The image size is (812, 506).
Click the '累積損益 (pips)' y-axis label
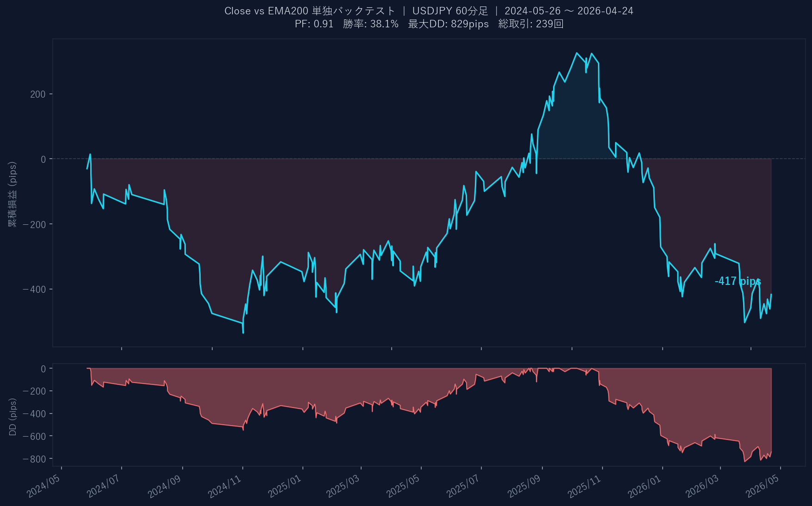pos(12,194)
